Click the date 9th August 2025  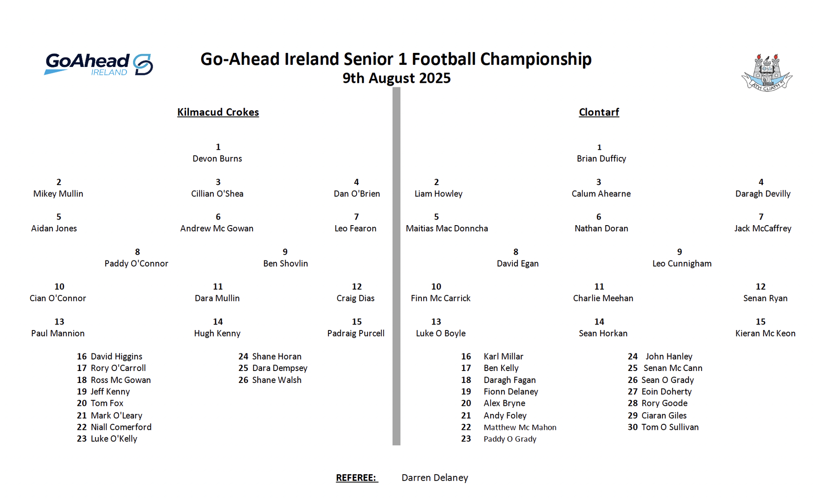[396, 78]
